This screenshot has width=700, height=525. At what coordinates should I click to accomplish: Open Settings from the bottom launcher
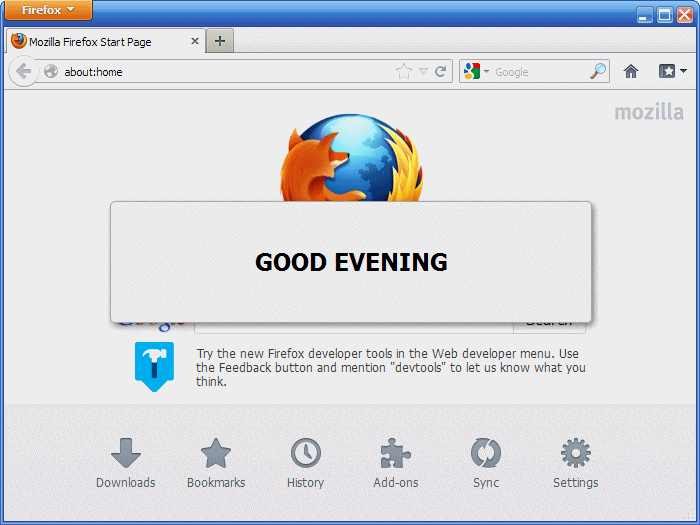coord(576,463)
